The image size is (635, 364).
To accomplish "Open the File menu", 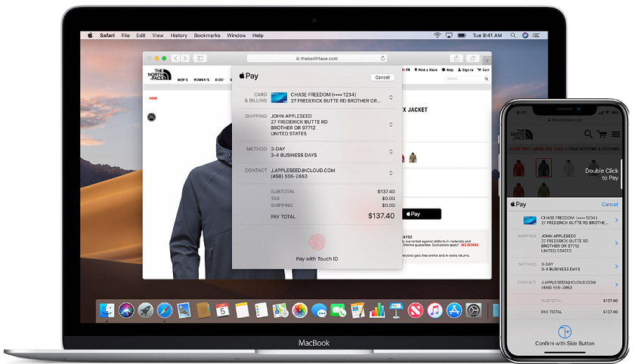I will (125, 35).
